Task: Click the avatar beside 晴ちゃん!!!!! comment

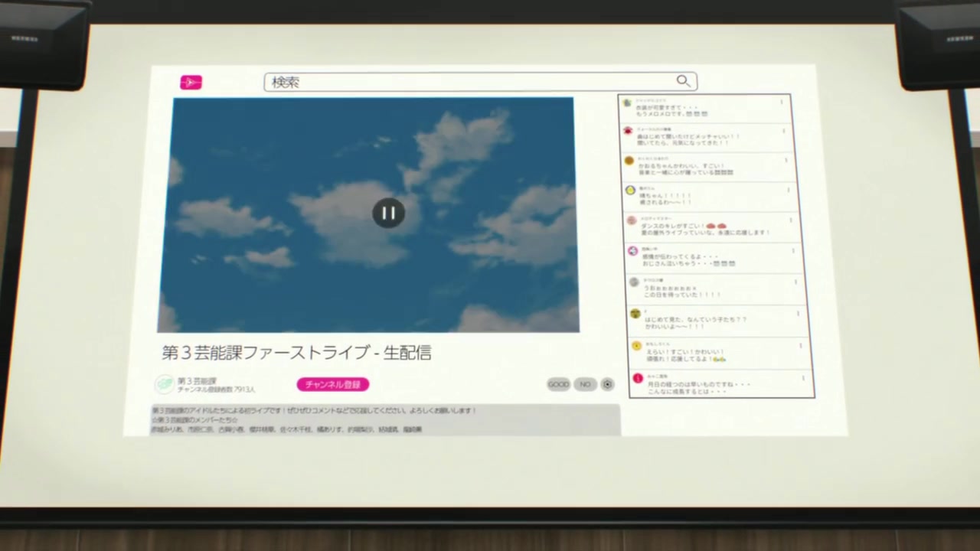Action: [630, 190]
